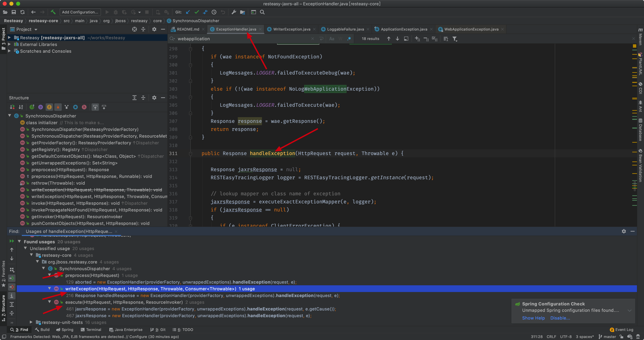The image size is (644, 340).
Task: Toggle Regex option in search bar
Action: point(349,39)
